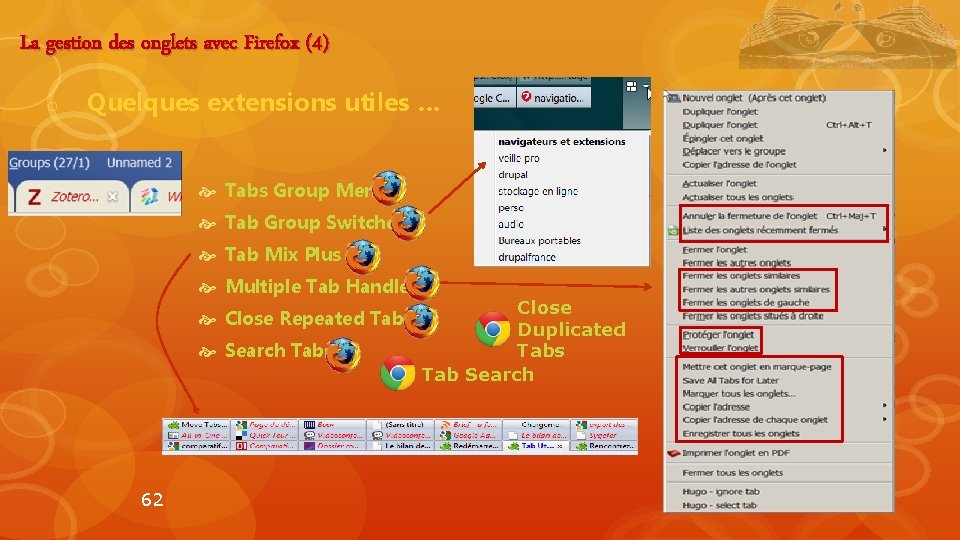The height and width of the screenshot is (540, 960).
Task: Choose Hugo - select tab
Action: [x=719, y=505]
